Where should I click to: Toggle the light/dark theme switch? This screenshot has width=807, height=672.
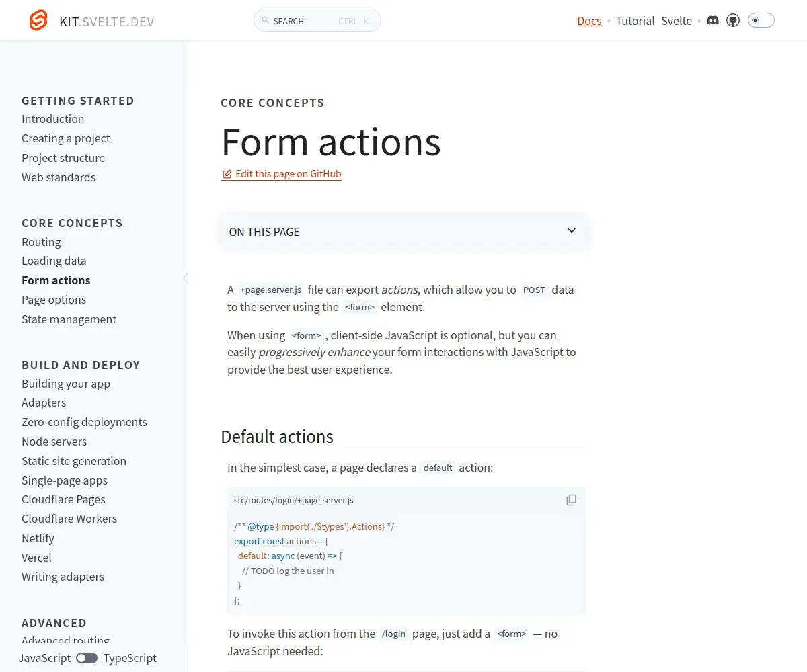click(761, 20)
